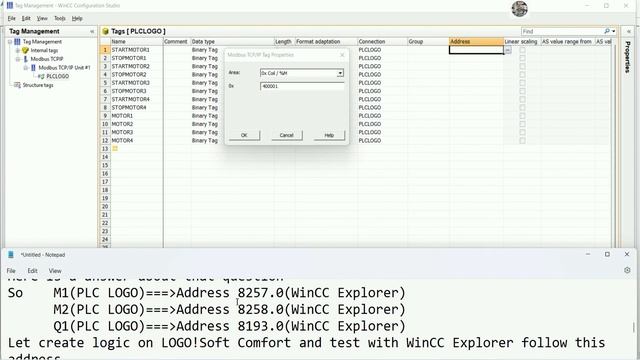
Task: Click row header number 12
Action: (x=105, y=140)
